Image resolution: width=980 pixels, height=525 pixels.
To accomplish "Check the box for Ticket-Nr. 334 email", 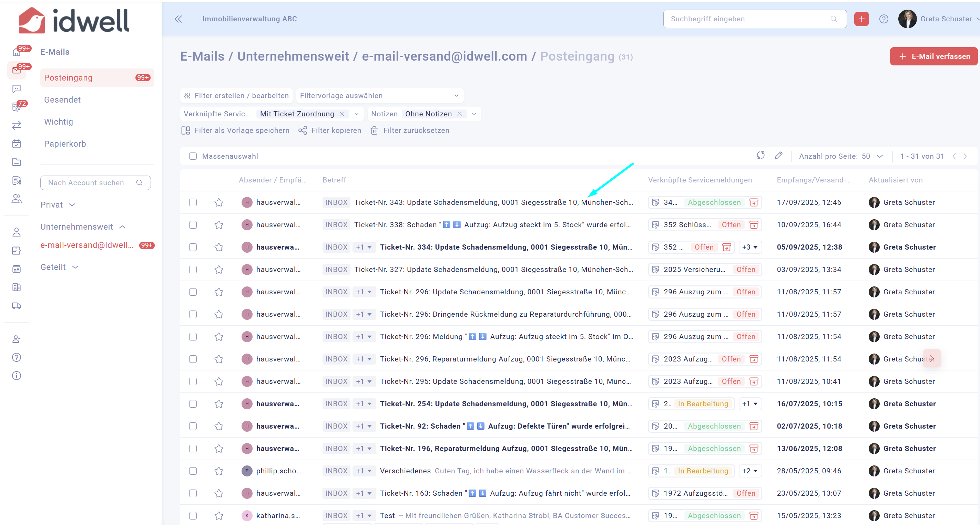I will coord(193,248).
